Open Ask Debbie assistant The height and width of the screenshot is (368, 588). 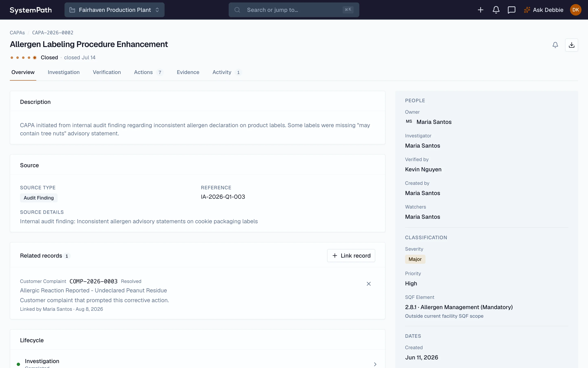click(x=543, y=10)
